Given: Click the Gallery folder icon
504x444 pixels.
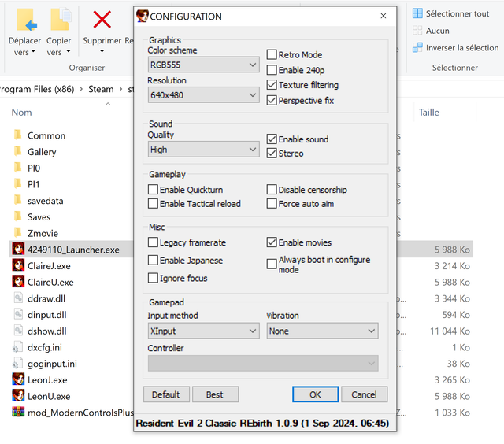Looking at the screenshot, I should point(18,151).
